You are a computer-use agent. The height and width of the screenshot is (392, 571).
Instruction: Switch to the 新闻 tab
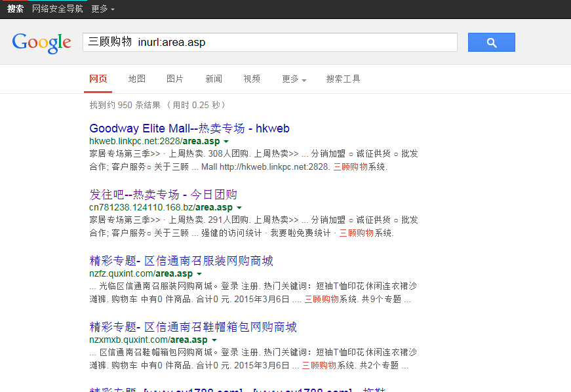point(214,79)
